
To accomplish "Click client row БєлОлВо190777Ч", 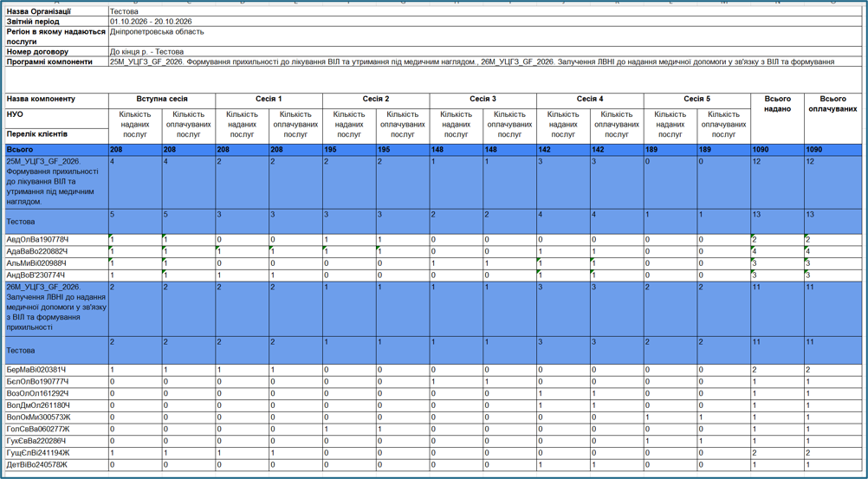I will pyautogui.click(x=57, y=381).
